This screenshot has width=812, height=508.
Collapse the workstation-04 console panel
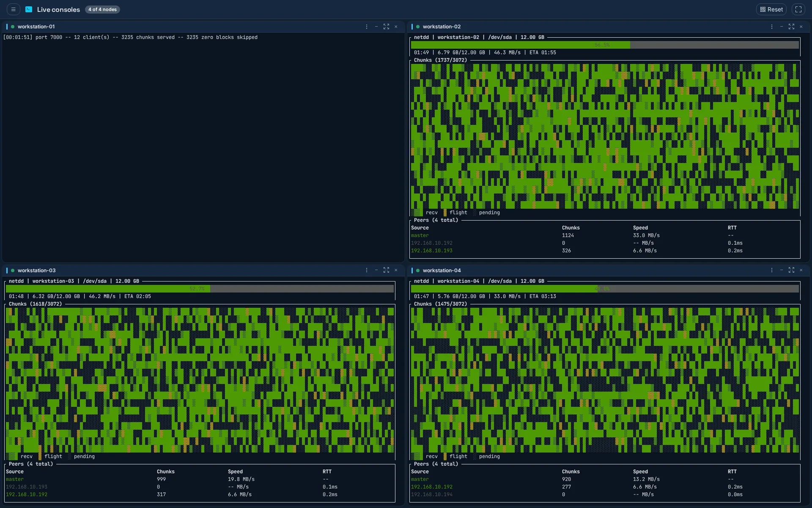(782, 271)
